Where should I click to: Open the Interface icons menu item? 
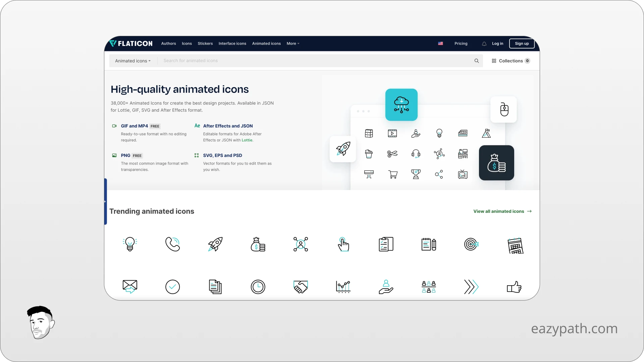click(232, 43)
